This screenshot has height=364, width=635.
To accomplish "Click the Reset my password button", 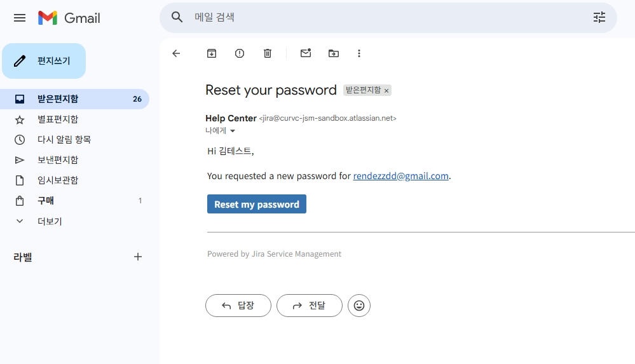I will pyautogui.click(x=257, y=204).
